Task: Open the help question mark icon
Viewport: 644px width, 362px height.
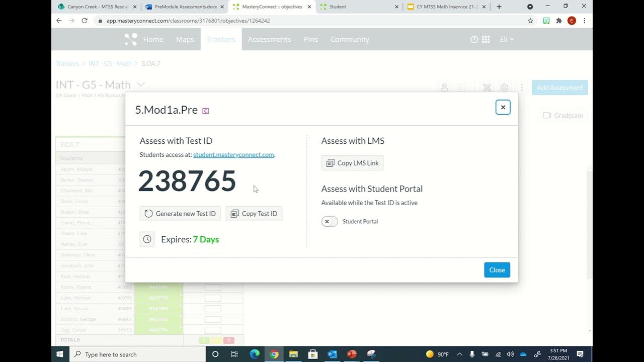Action: 474,39
